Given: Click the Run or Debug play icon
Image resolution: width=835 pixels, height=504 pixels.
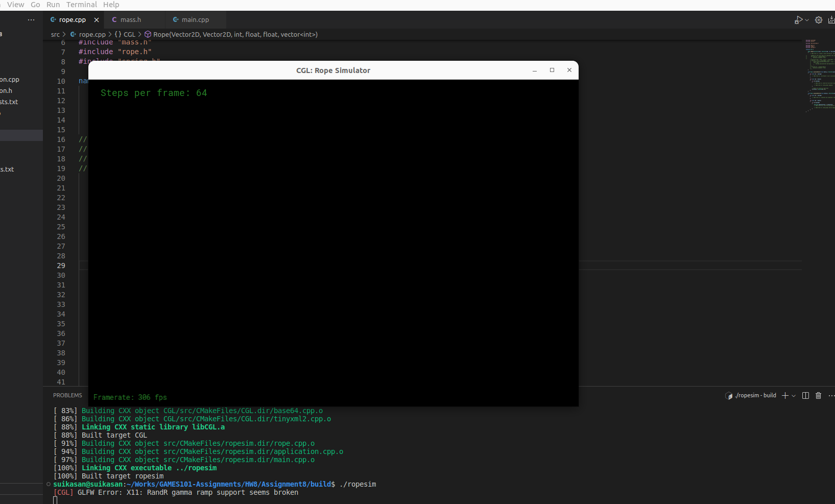Looking at the screenshot, I should 798,20.
